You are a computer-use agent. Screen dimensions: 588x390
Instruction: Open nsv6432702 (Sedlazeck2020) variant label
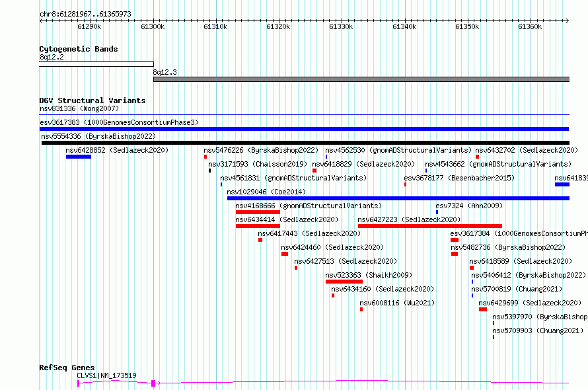tap(527, 150)
